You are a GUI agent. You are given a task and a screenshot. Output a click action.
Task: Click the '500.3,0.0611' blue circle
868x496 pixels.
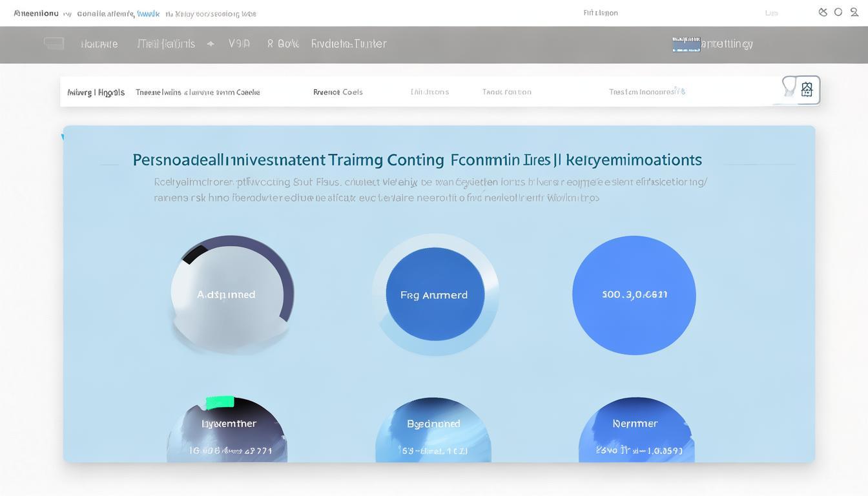634,294
